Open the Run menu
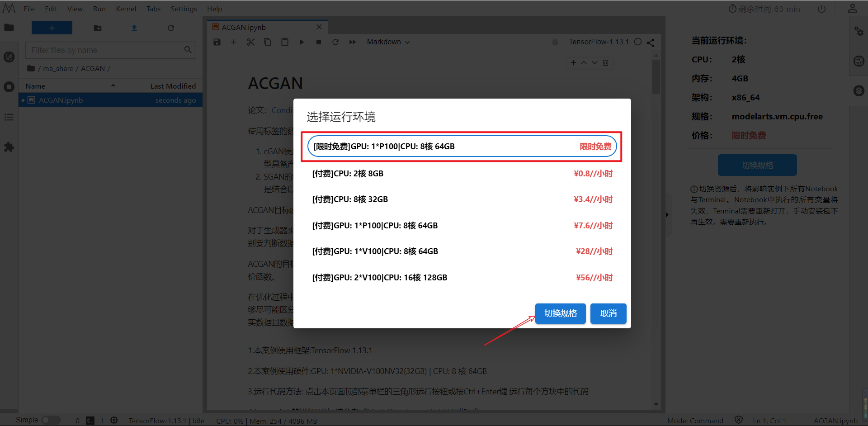The width and height of the screenshot is (868, 426). [x=99, y=9]
